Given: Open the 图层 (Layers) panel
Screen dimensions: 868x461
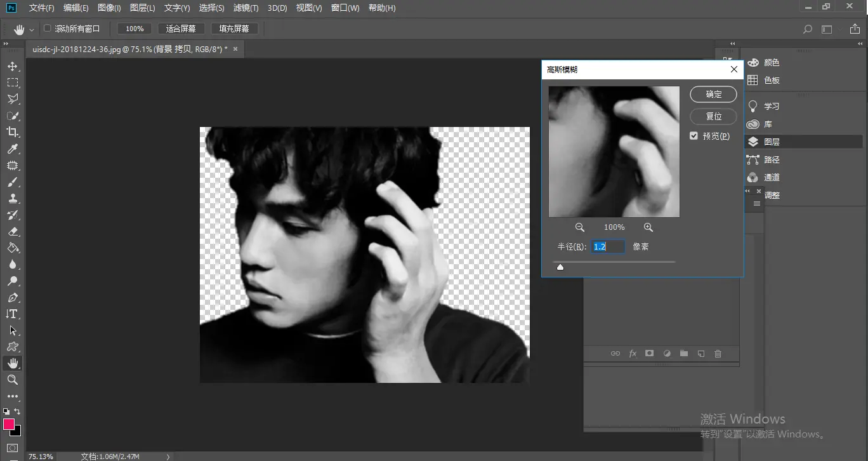Looking at the screenshot, I should pos(772,142).
